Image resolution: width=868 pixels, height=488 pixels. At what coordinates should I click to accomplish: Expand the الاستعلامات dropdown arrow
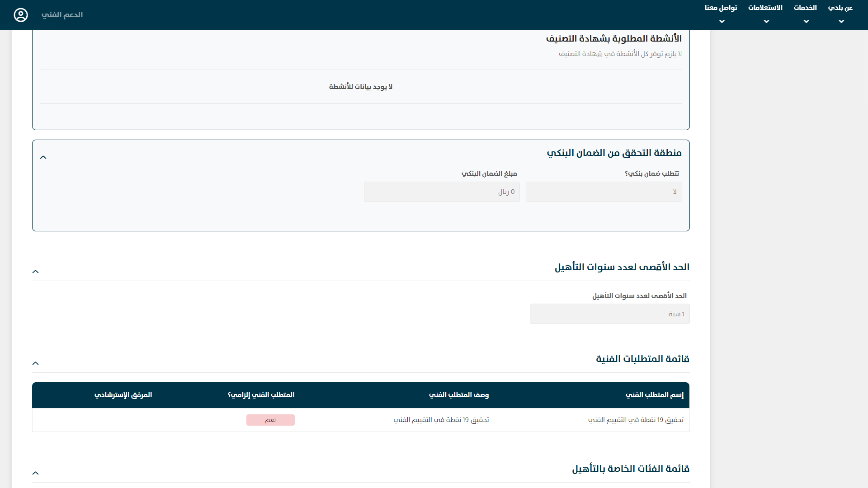[x=766, y=22]
